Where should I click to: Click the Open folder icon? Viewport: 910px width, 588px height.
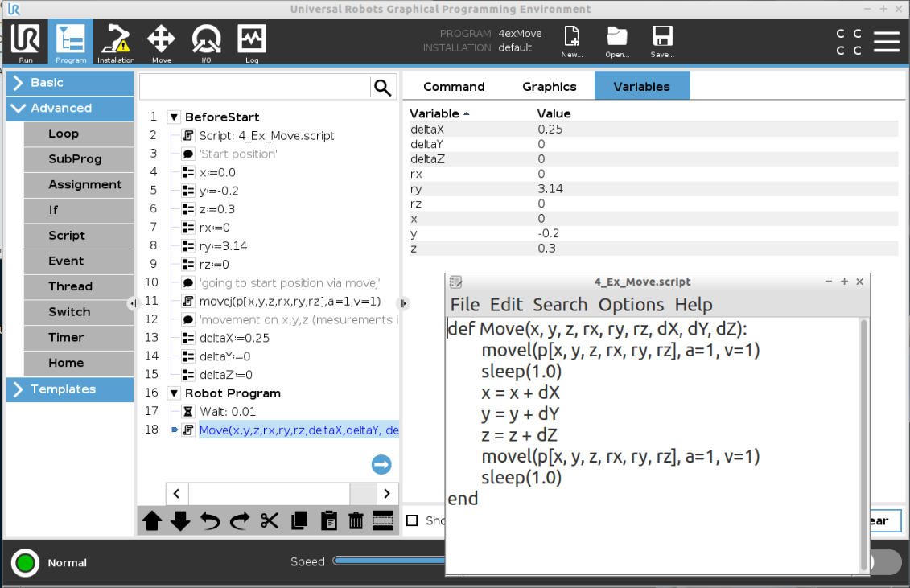pos(617,41)
